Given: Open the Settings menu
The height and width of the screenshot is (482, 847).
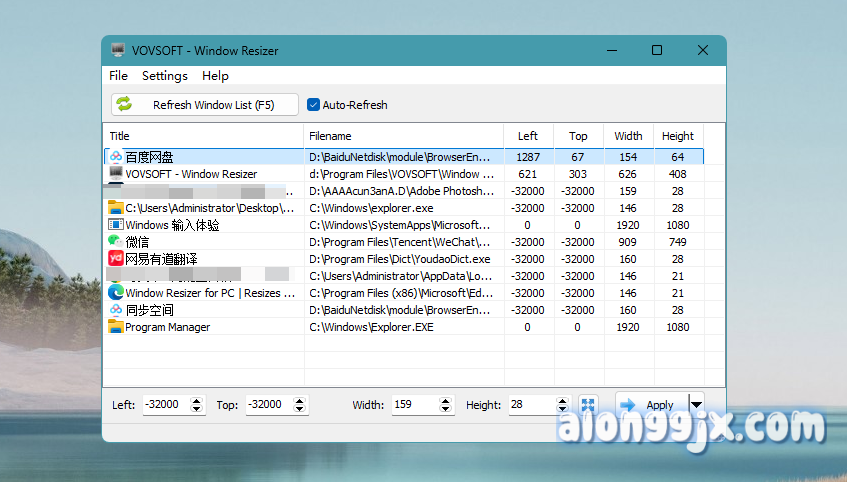Looking at the screenshot, I should (x=165, y=76).
